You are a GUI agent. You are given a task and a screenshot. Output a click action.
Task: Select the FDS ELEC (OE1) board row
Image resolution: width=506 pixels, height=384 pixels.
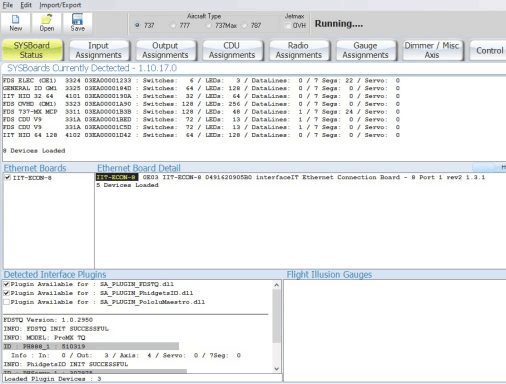201,81
